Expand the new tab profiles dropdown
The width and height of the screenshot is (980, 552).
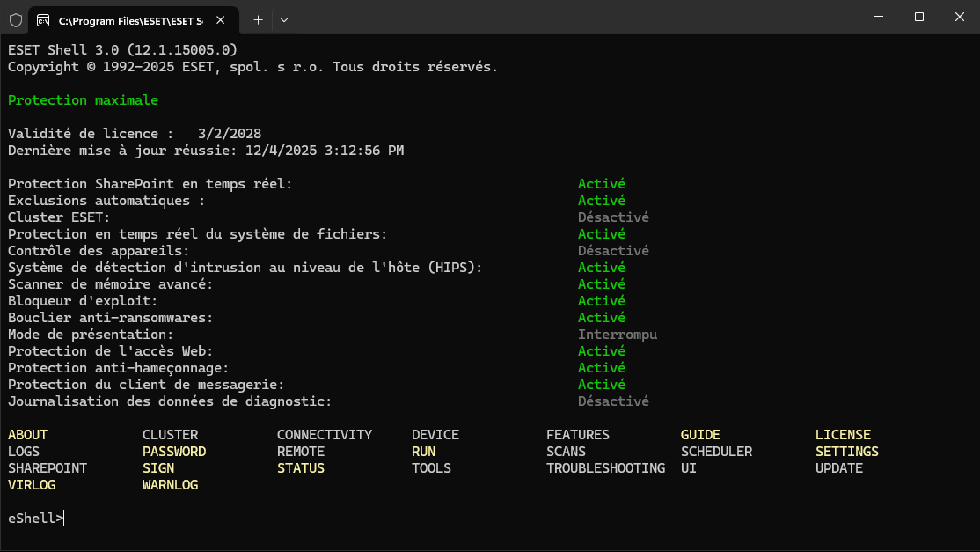pos(283,19)
